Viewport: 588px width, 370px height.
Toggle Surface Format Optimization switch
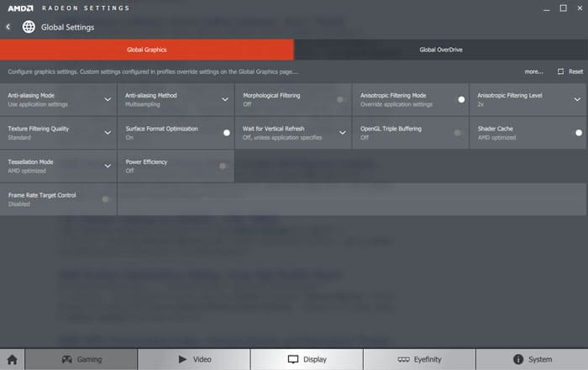pos(227,133)
